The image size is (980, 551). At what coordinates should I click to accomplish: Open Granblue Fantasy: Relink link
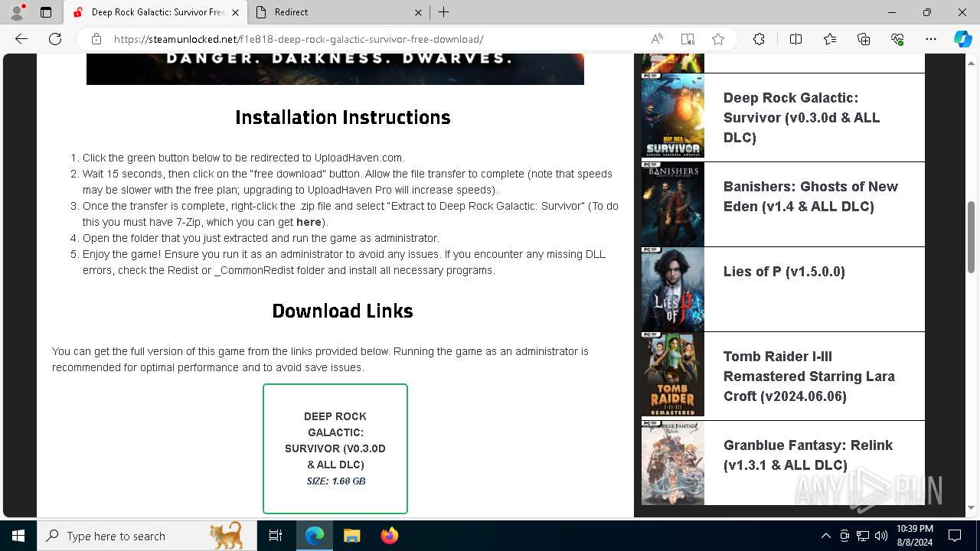tap(808, 455)
